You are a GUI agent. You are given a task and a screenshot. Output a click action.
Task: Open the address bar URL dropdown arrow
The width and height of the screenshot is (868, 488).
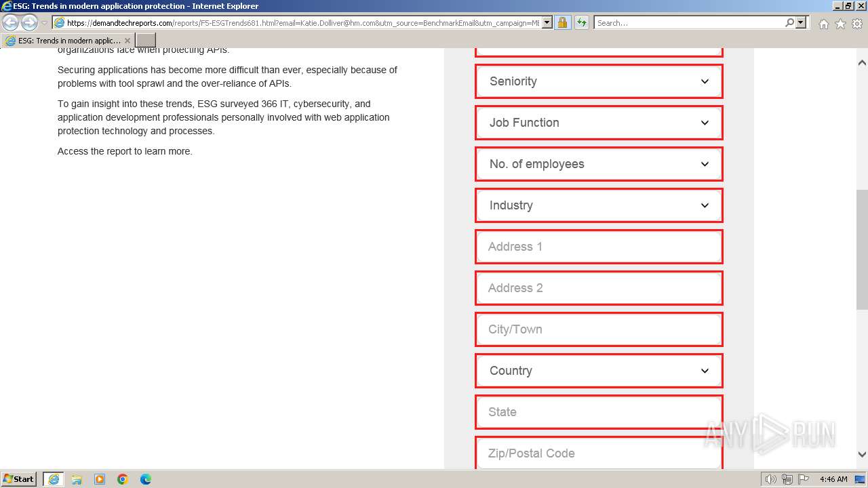click(547, 23)
